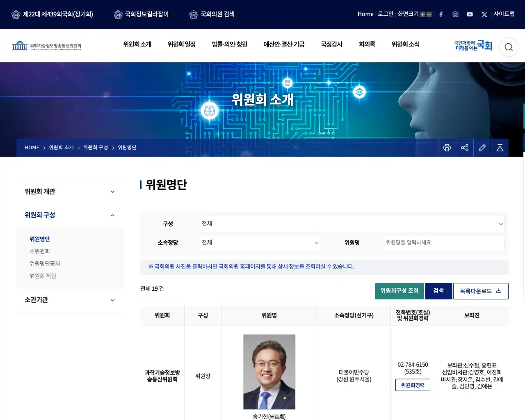Click the 국민과 함께 미래를 여는 국회 logo
This screenshot has height=420, width=525.
473,46
